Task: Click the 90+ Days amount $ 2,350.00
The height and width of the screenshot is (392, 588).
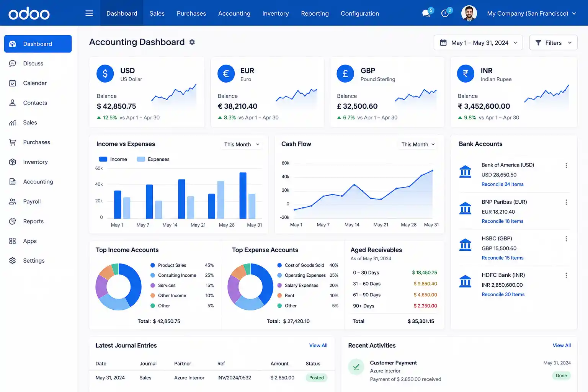Action: click(x=425, y=306)
